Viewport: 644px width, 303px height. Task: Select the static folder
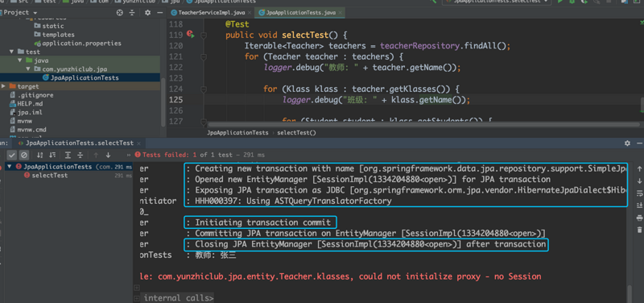click(x=53, y=26)
